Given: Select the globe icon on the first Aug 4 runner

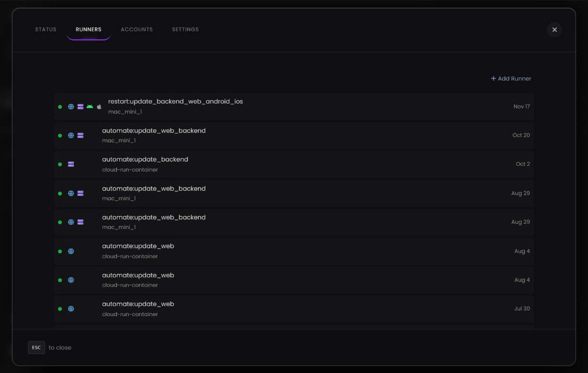Looking at the screenshot, I should pyautogui.click(x=71, y=251).
